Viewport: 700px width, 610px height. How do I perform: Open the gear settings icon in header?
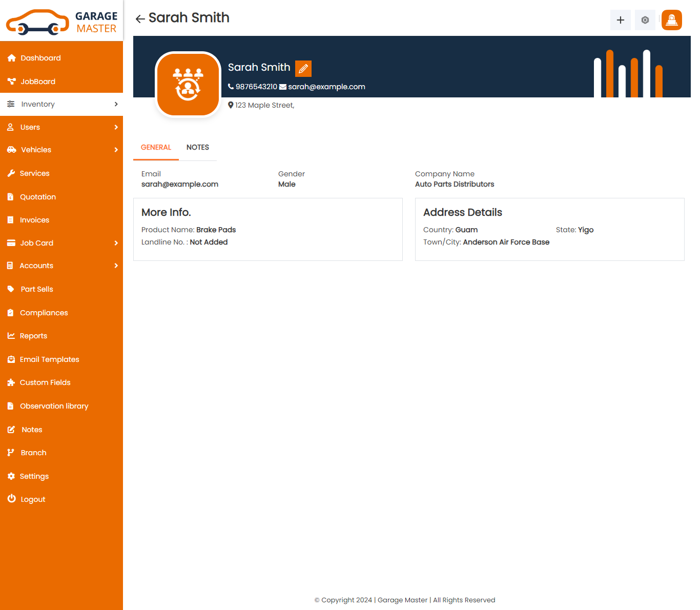(645, 20)
